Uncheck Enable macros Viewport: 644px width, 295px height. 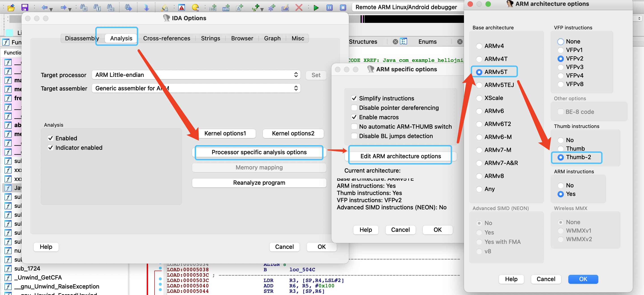coord(354,117)
